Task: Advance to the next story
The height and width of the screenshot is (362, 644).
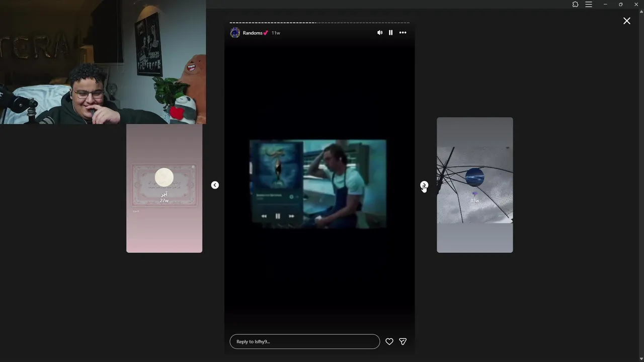Action: click(x=424, y=185)
